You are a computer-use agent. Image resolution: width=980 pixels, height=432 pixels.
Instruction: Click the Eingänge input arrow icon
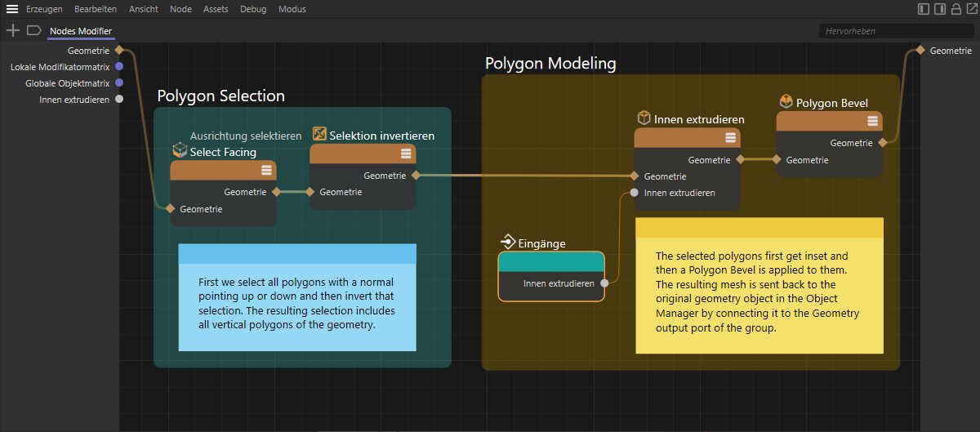(x=508, y=243)
